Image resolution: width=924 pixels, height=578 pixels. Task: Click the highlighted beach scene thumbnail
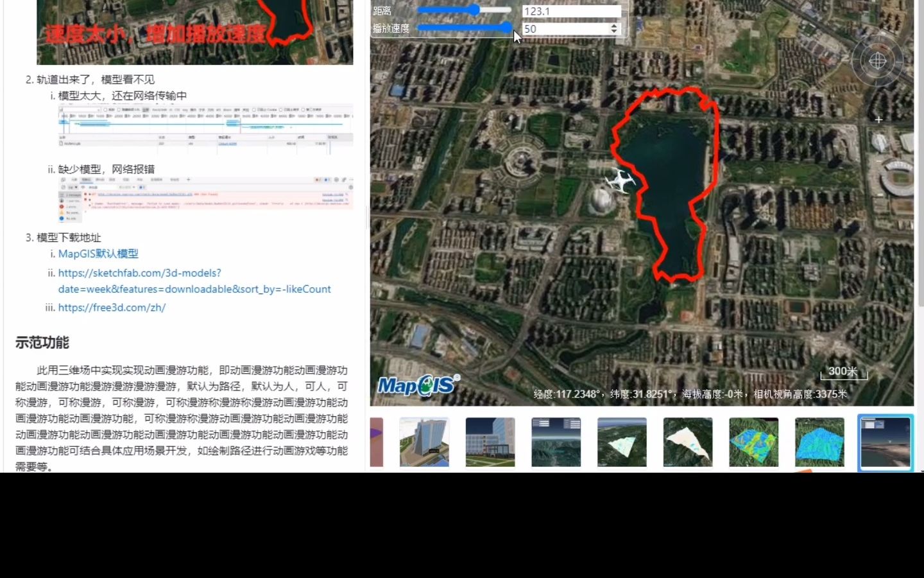(x=886, y=442)
